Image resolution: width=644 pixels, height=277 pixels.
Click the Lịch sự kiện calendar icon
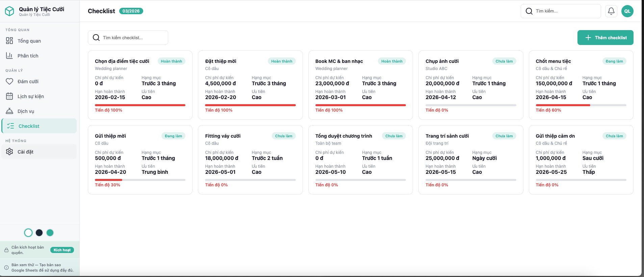(x=9, y=96)
